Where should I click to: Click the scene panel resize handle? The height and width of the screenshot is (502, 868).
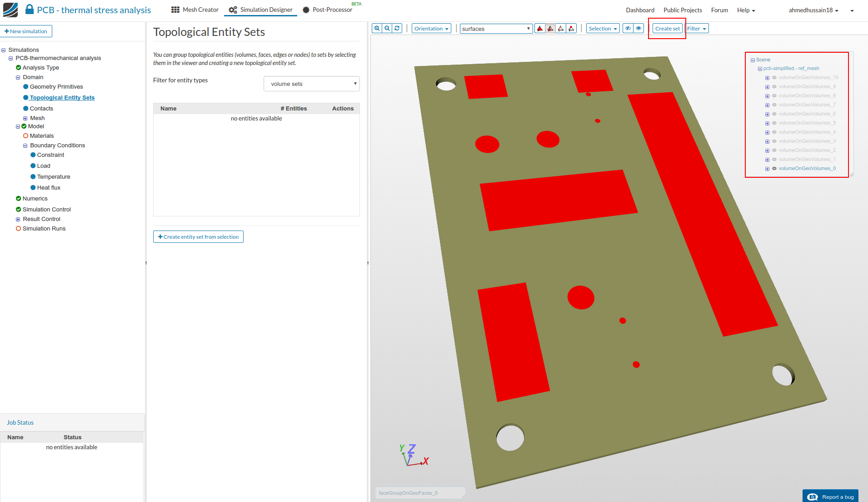(851, 174)
